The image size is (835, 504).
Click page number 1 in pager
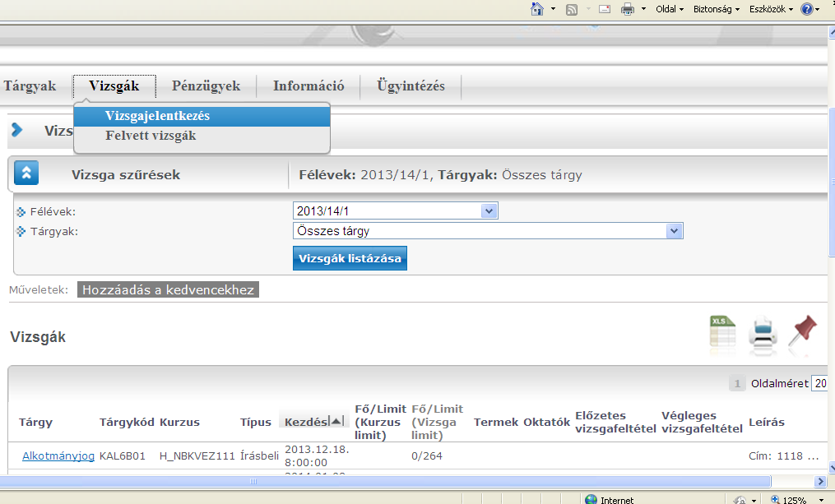click(x=737, y=383)
